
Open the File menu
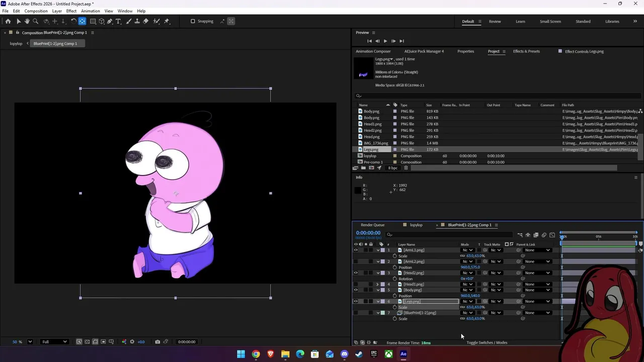point(5,11)
